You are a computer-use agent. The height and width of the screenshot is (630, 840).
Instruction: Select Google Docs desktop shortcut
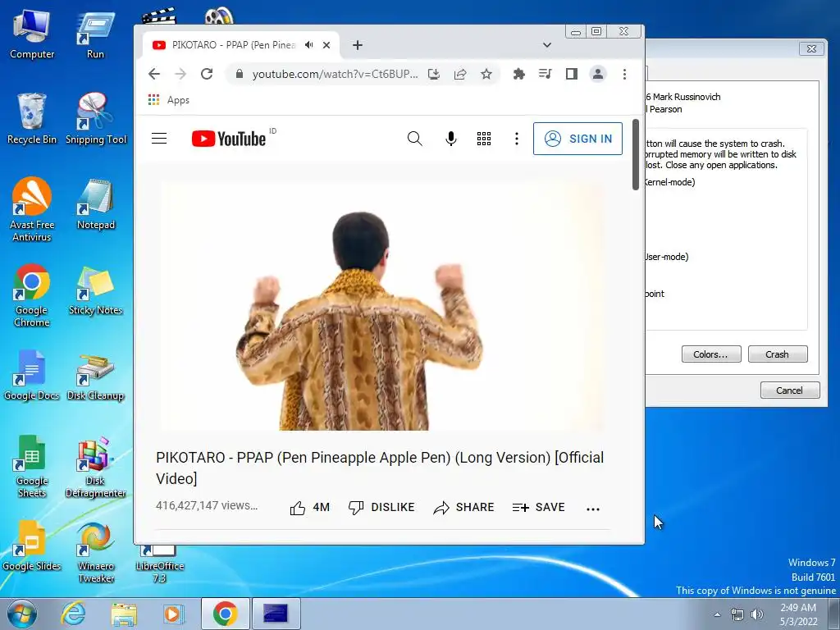[32, 375]
